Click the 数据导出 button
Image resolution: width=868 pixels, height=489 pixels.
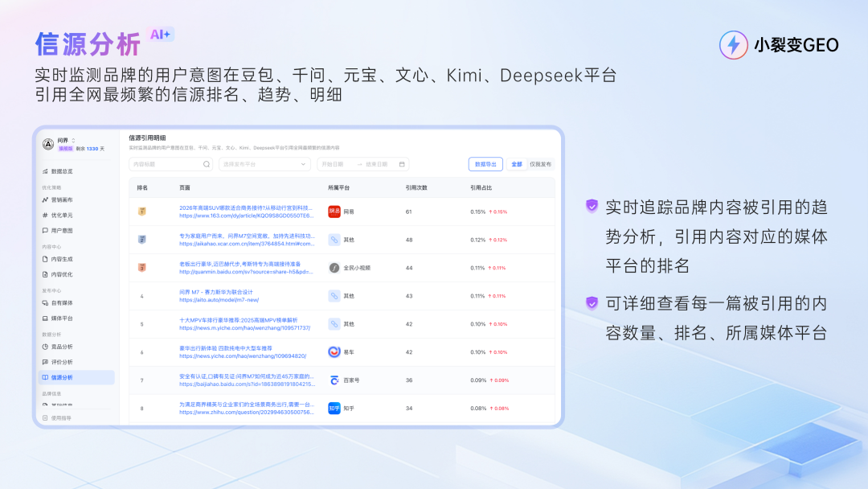click(x=485, y=165)
